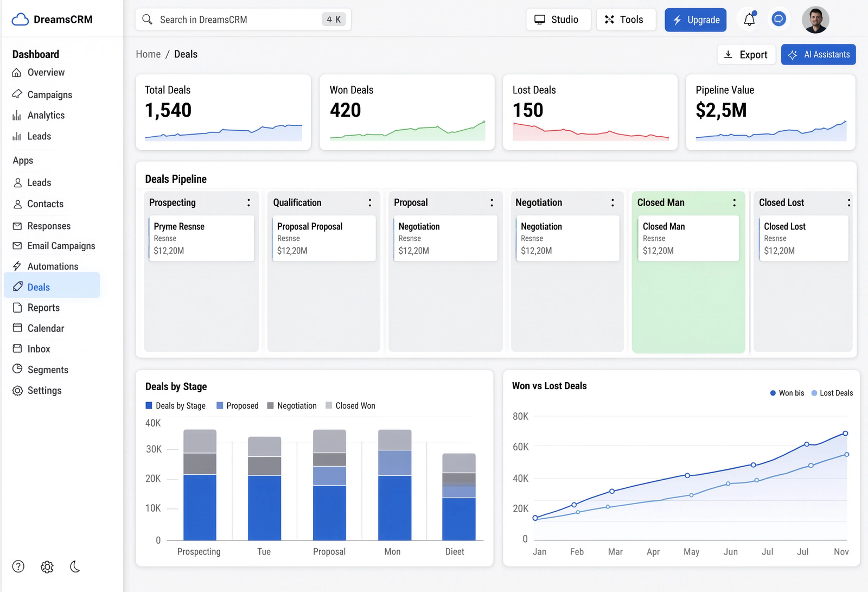
Task: Open Closed Lost column options menu
Action: point(849,202)
